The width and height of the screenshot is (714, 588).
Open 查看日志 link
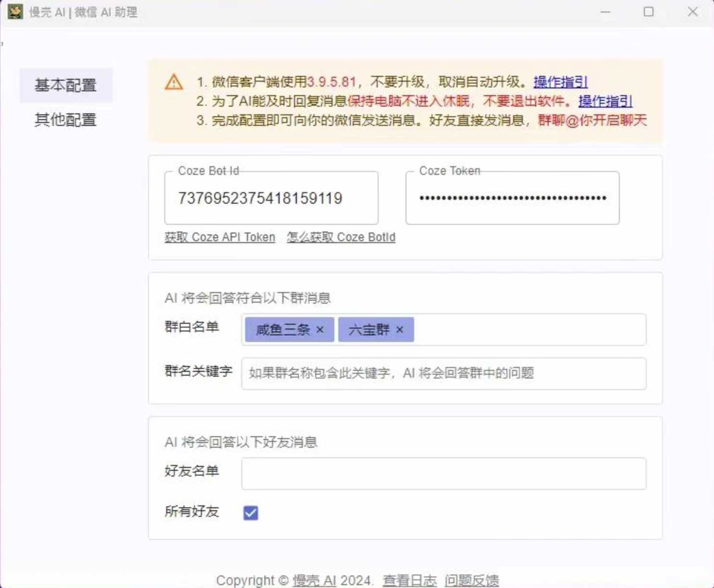click(409, 580)
